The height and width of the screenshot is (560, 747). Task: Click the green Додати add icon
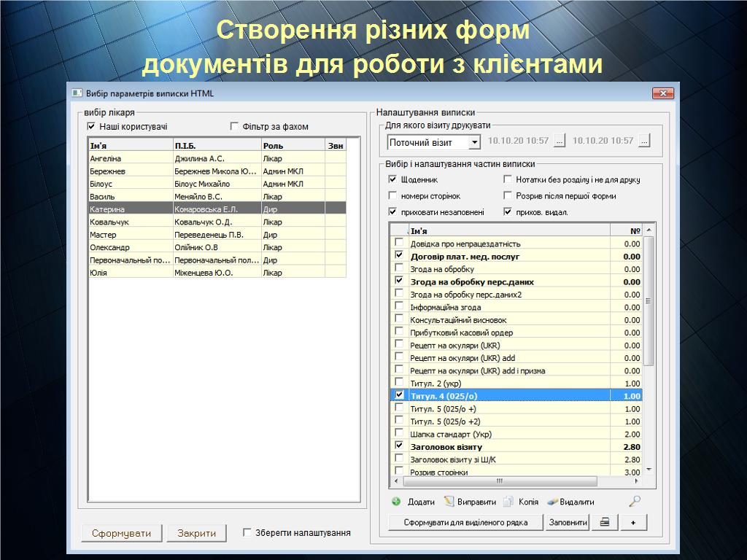point(396,502)
